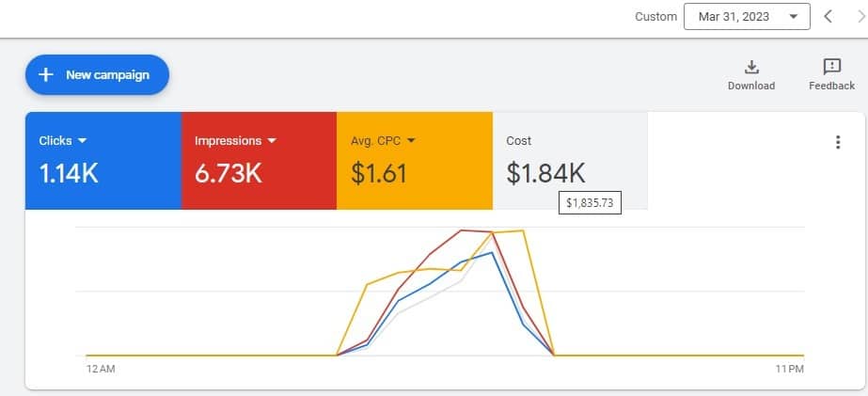Viewport: 868px width, 396px height.
Task: Advance to next date with right chevron
Action: pyautogui.click(x=858, y=17)
